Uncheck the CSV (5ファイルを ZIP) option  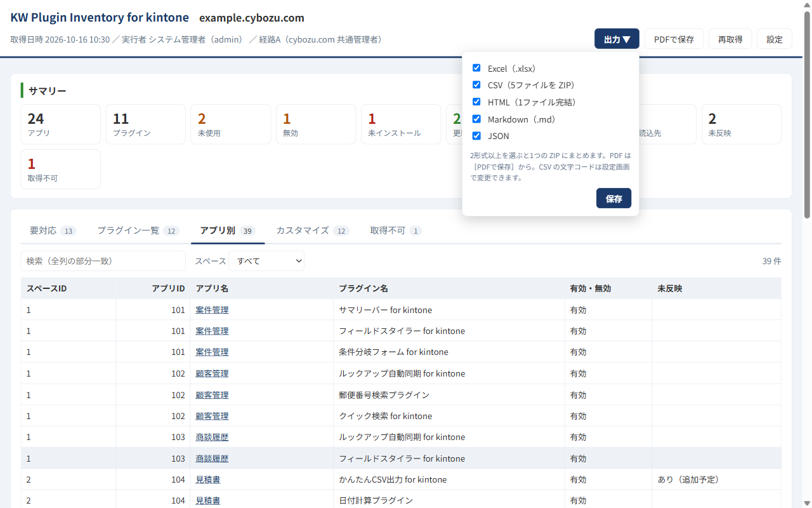point(476,84)
